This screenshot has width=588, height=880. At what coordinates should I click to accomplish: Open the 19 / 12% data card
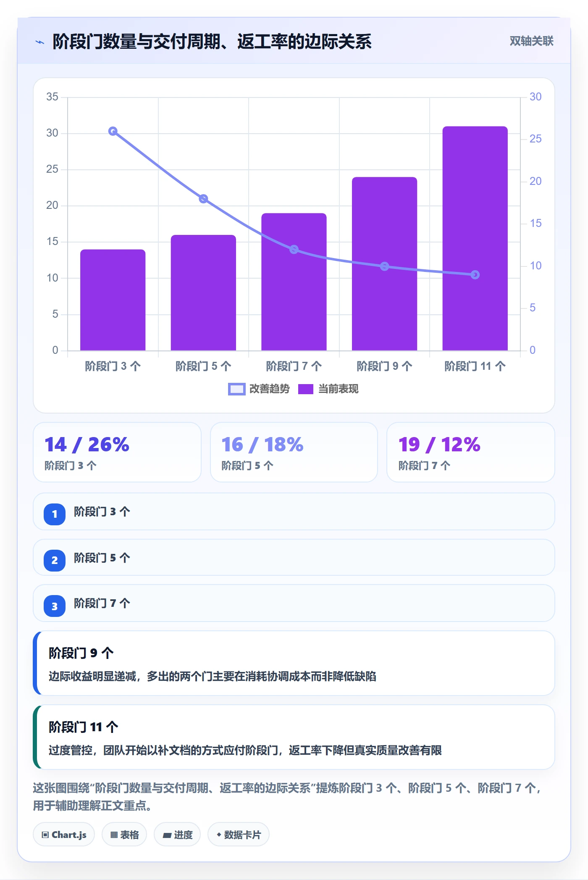(x=471, y=452)
